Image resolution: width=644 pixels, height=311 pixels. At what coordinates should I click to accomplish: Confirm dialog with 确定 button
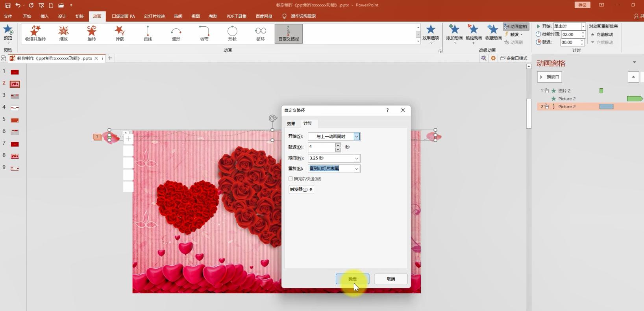tap(352, 279)
